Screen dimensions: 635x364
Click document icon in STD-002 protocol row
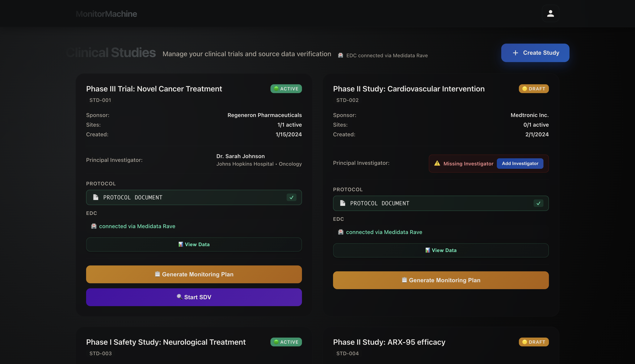coord(342,203)
